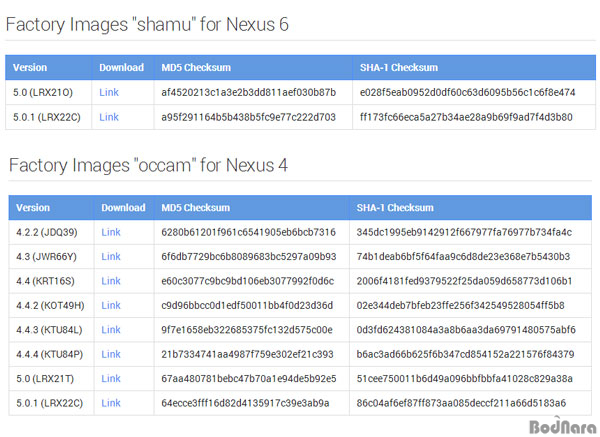Image resolution: width=600 pixels, height=437 pixels.
Task: Open Nexus 4 Link for 5.0.1 (LRX22C)
Action: coord(111,403)
